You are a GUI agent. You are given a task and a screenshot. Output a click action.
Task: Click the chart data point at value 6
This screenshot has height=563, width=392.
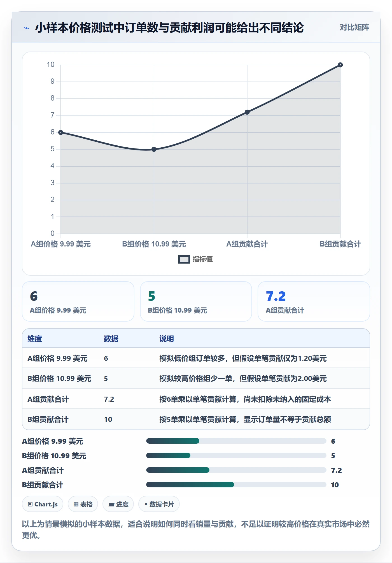(x=61, y=132)
